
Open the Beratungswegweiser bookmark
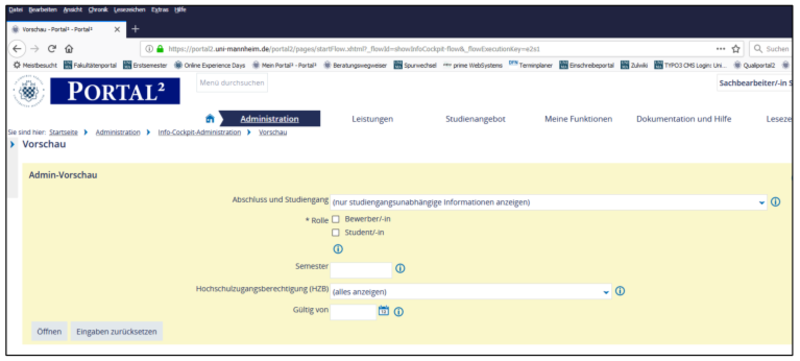[x=356, y=65]
